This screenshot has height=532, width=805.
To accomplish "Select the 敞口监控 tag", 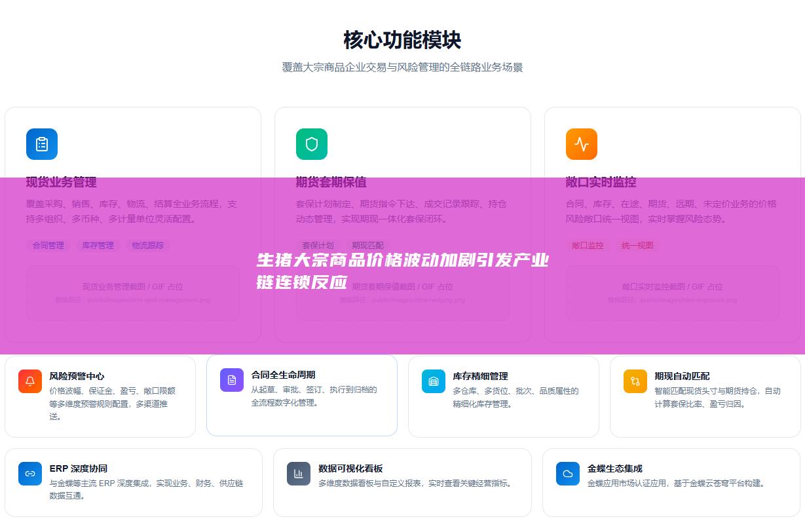I will click(x=588, y=246).
